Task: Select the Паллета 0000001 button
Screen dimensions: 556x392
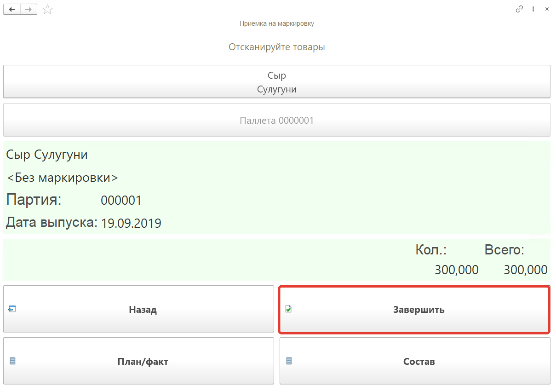Action: point(276,120)
